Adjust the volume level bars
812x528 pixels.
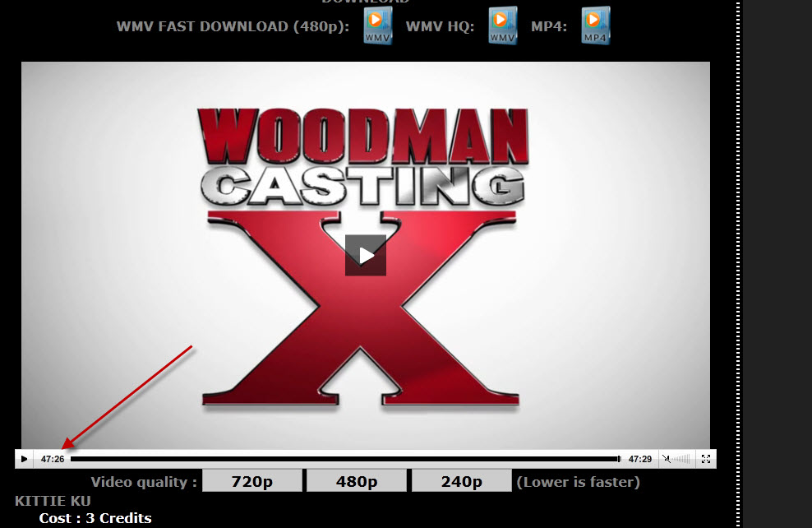pyautogui.click(x=683, y=459)
